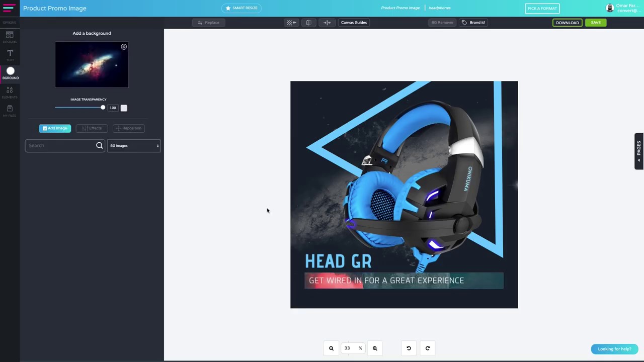Click the Download button
Screen dimensions: 644x362
coord(567,22)
